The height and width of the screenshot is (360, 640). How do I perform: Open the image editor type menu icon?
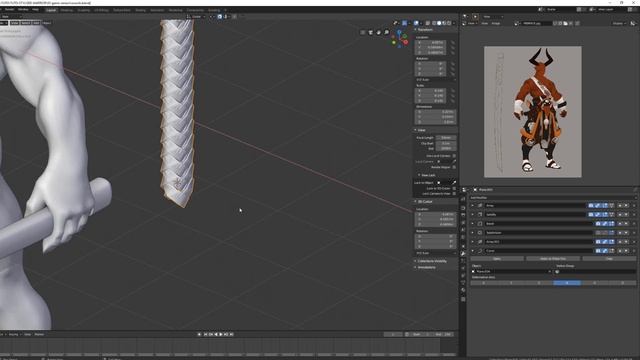point(465,23)
